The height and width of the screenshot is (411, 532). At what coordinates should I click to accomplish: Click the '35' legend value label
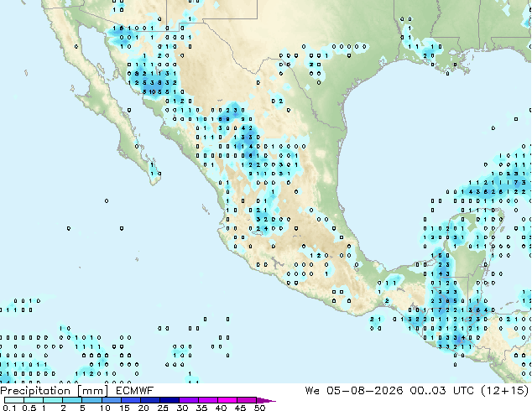click(x=201, y=408)
